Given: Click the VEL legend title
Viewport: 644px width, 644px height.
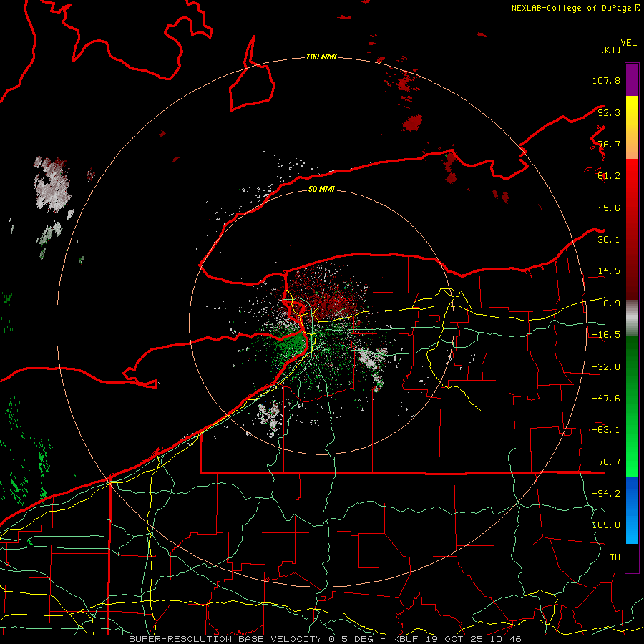Looking at the screenshot, I should [x=628, y=43].
